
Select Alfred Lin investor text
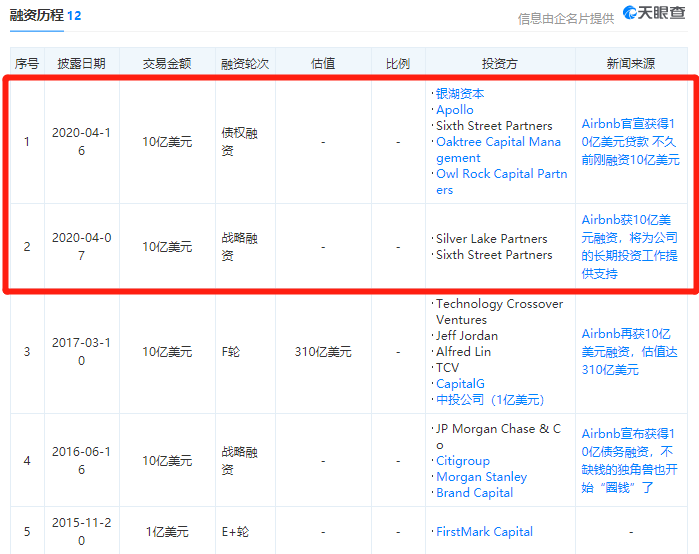coord(463,352)
